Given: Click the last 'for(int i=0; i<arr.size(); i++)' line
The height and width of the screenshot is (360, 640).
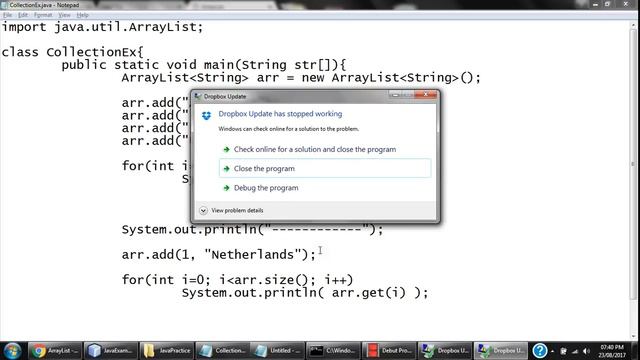Looking at the screenshot, I should [238, 280].
